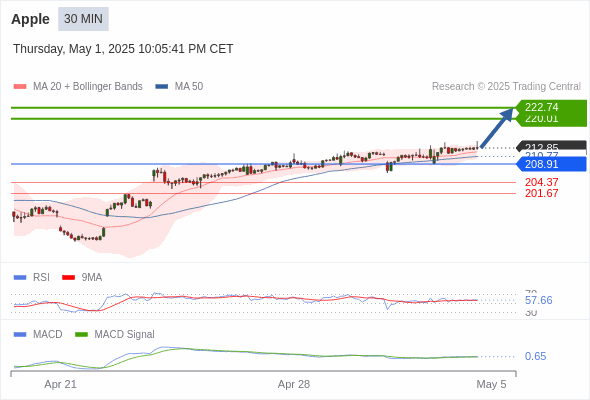Screen dimensions: 590x400
Task: Click the 0.65 MACD value label
Action: pyautogui.click(x=535, y=356)
